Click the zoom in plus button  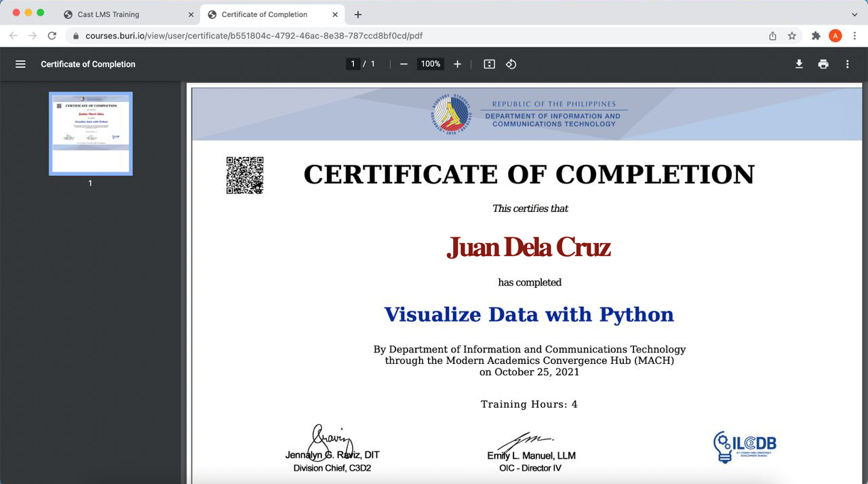click(x=457, y=64)
